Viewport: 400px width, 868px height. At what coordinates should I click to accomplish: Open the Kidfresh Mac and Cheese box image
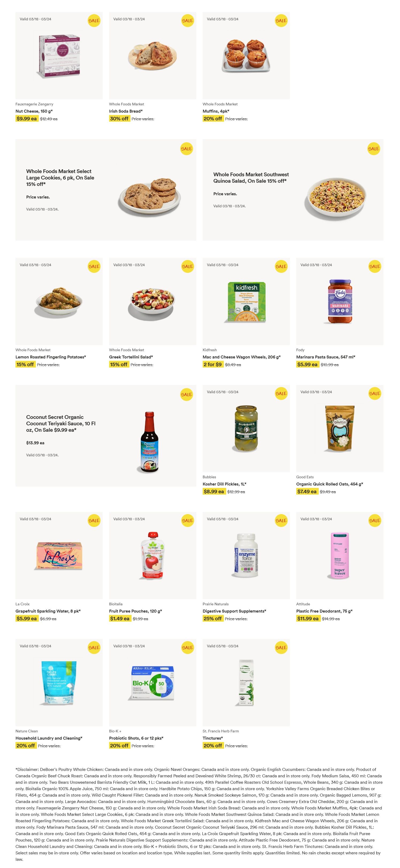coord(246,302)
